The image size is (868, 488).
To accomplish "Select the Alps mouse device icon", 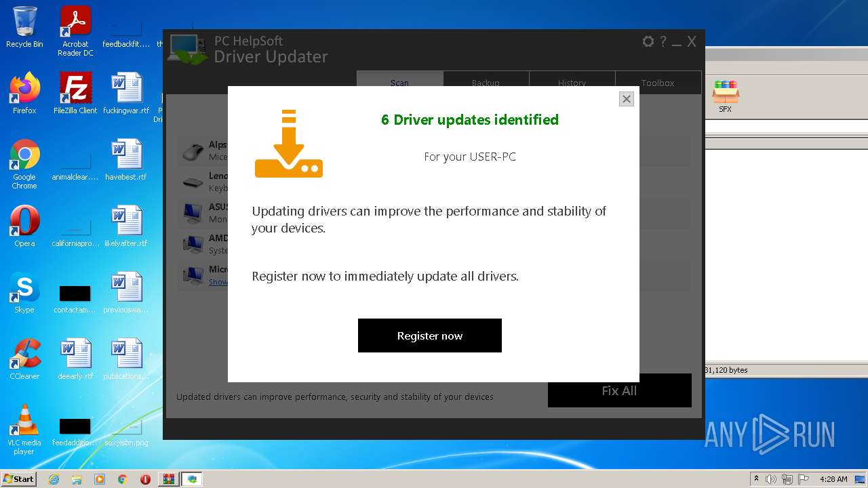I will pos(193,150).
